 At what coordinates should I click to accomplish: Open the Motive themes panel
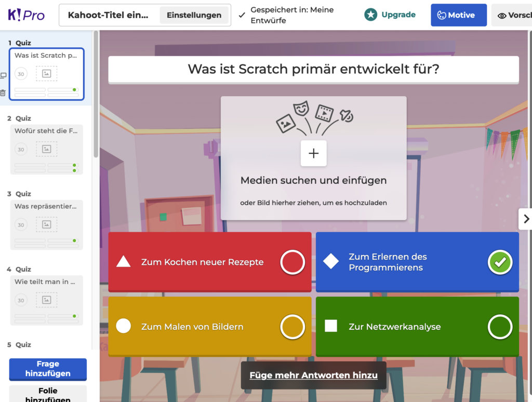459,15
